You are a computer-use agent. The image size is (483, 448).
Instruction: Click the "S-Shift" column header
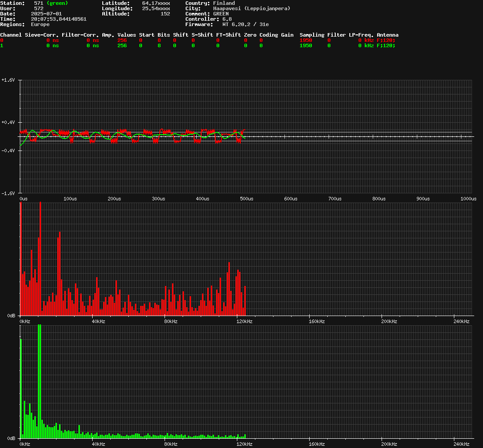[x=202, y=35]
